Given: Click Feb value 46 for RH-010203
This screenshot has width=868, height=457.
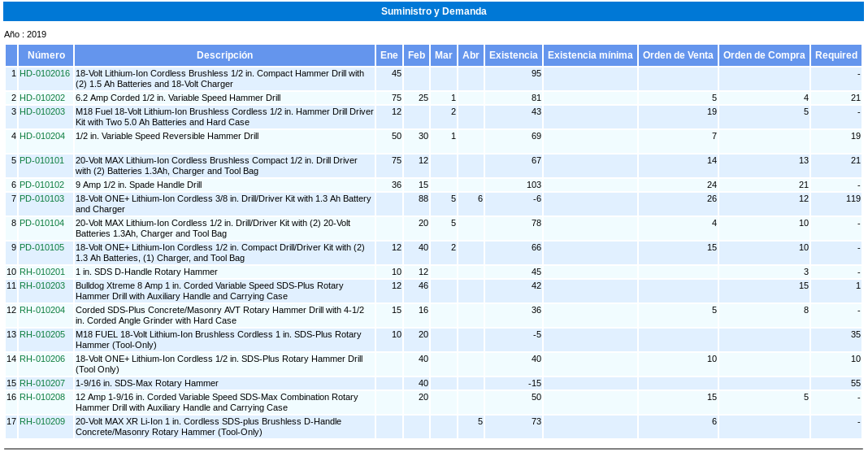Looking at the screenshot, I should point(423,285).
